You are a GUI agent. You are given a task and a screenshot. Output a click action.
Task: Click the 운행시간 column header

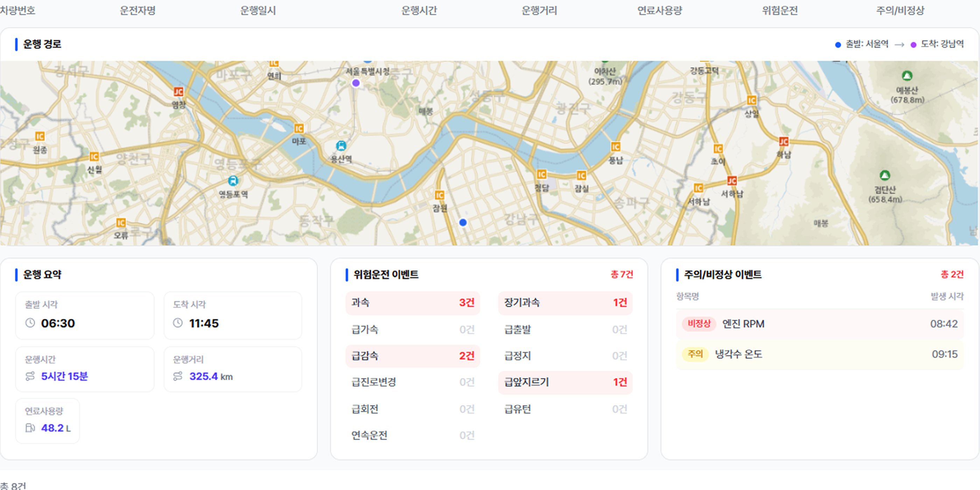[x=419, y=10]
